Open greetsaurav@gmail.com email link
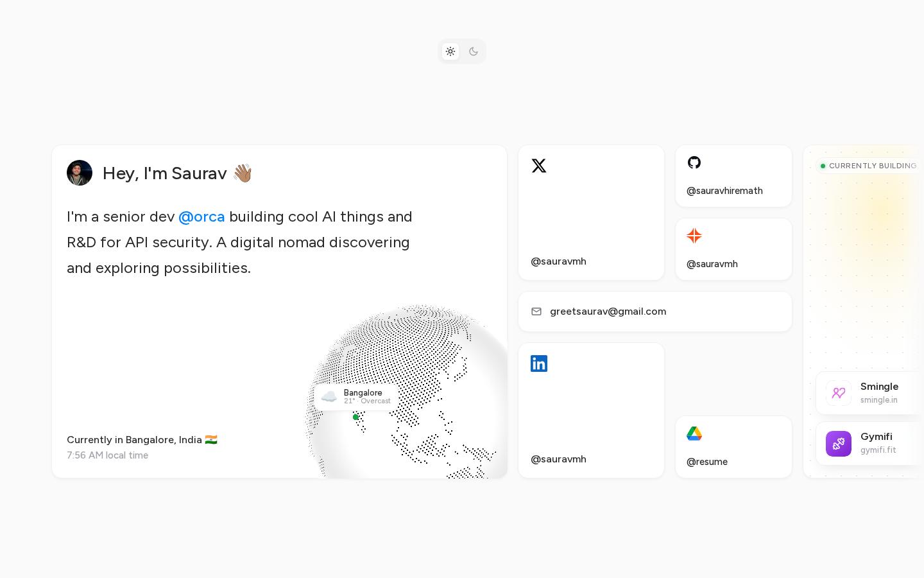 pyautogui.click(x=608, y=311)
